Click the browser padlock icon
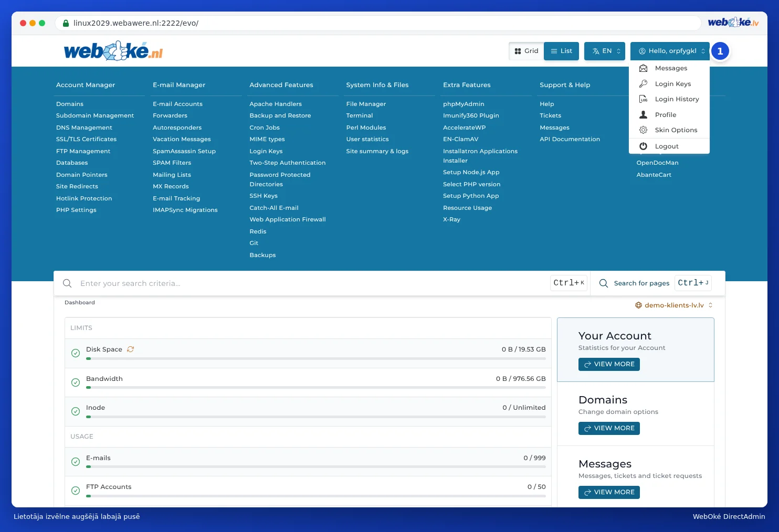This screenshot has width=779, height=532. pos(66,23)
